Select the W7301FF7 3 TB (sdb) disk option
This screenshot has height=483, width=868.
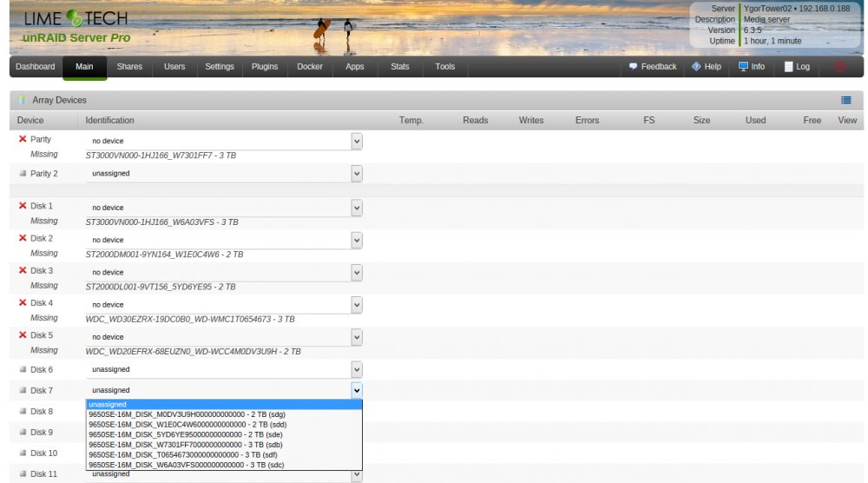pos(224,445)
